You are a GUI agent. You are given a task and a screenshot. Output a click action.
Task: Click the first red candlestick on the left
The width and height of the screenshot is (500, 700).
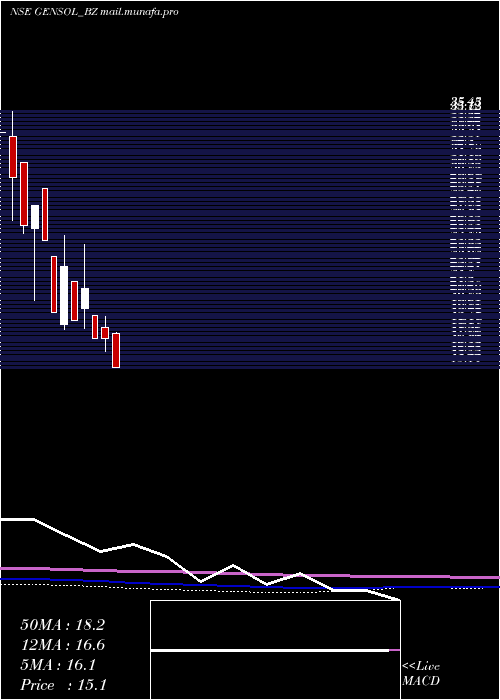click(x=13, y=157)
